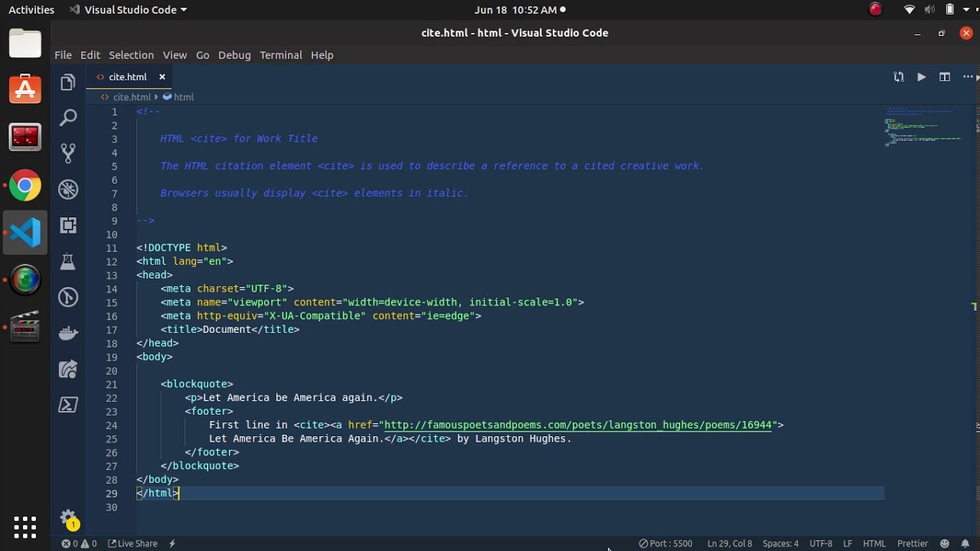Viewport: 980px width, 551px height.
Task: Click cite.html in the breadcrumb
Action: pyautogui.click(x=132, y=97)
